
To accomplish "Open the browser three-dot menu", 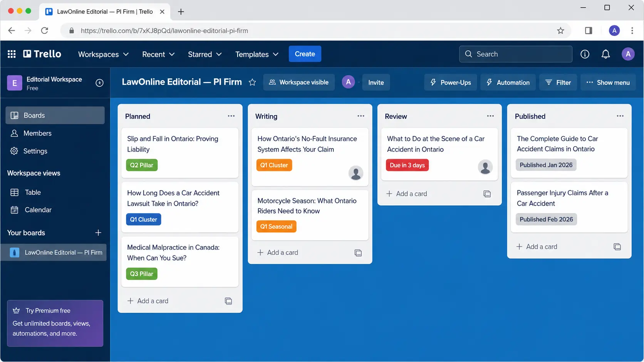I will (632, 31).
